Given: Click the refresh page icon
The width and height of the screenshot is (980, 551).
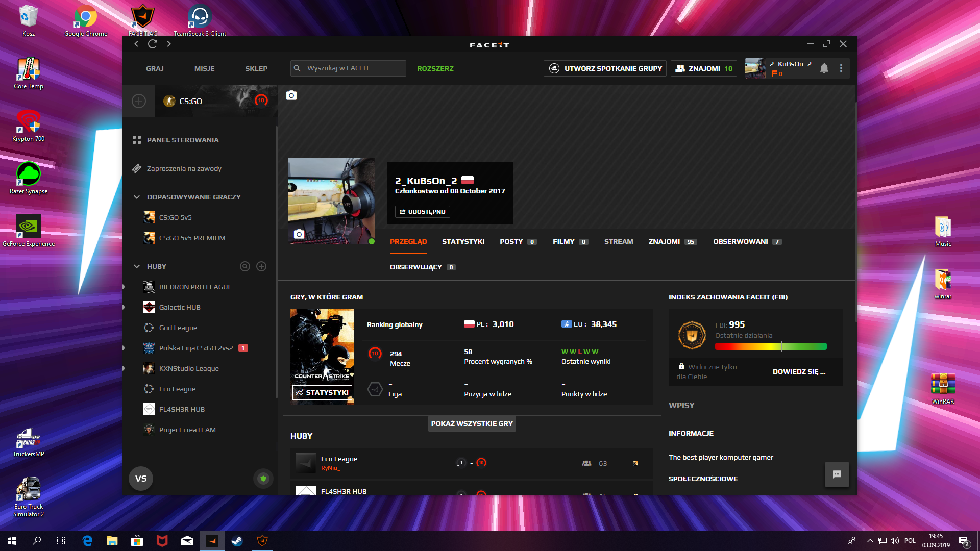Looking at the screenshot, I should click(x=153, y=44).
